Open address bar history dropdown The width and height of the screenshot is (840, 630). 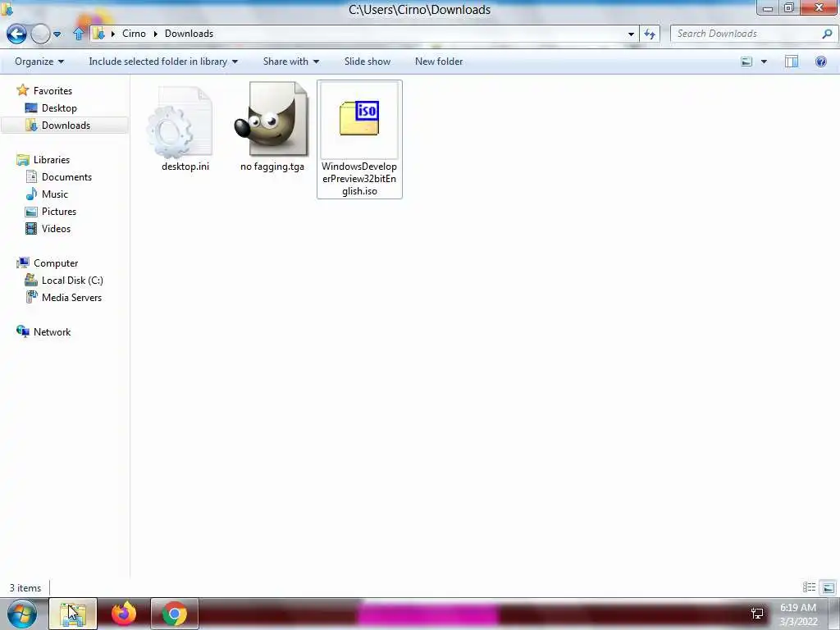tap(631, 34)
